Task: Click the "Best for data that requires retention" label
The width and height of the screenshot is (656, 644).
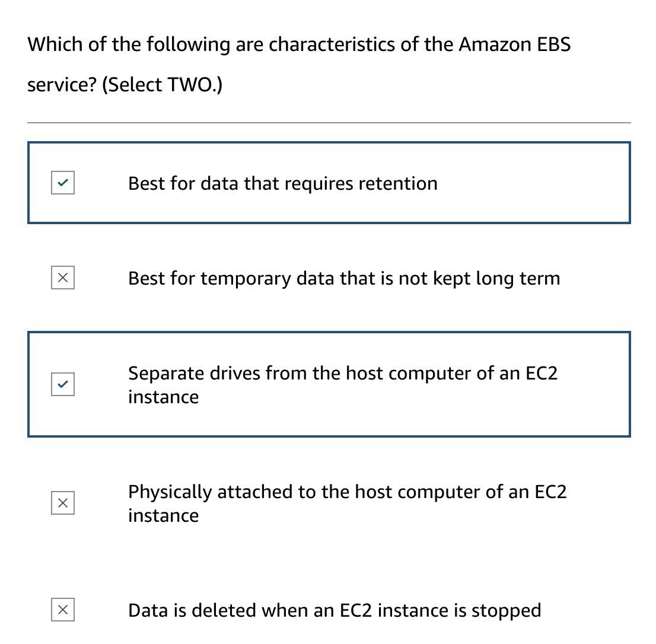Action: click(282, 183)
